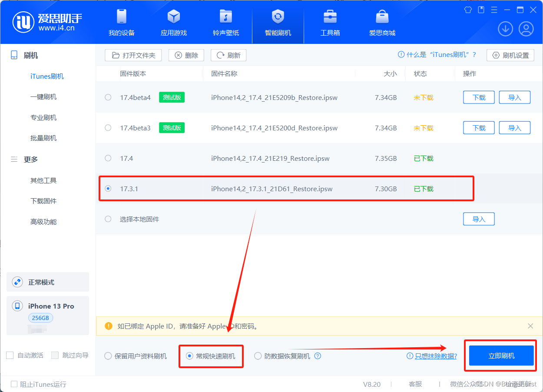This screenshot has width=543, height=392.
Task: Dismiss the Apple ID warning banner
Action: pyautogui.click(x=530, y=326)
